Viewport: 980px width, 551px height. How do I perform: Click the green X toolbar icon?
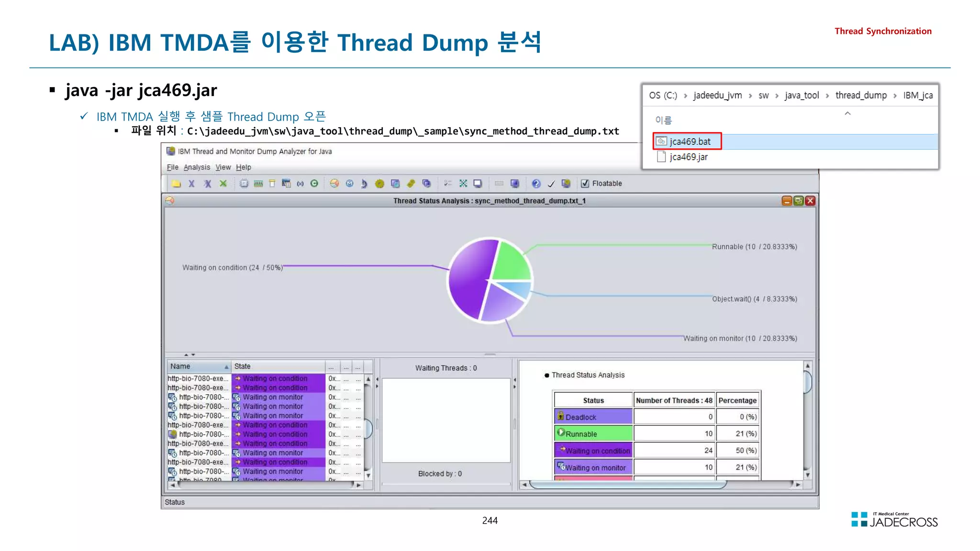[223, 184]
